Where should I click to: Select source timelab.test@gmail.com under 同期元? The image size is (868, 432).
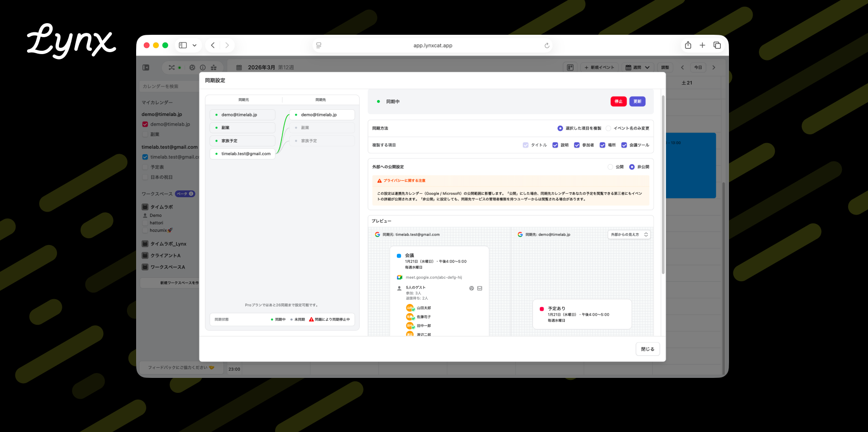tap(242, 154)
